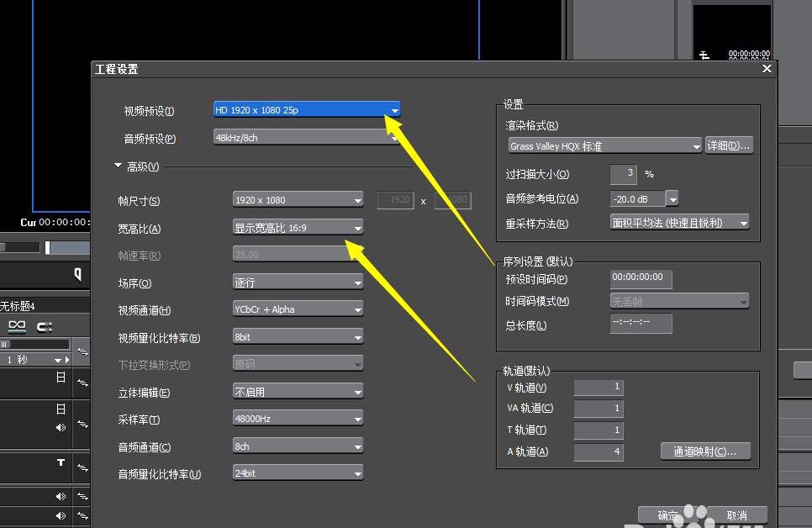Open the 立体编辑 dropdown
The height and width of the screenshot is (528, 812).
pyautogui.click(x=298, y=392)
